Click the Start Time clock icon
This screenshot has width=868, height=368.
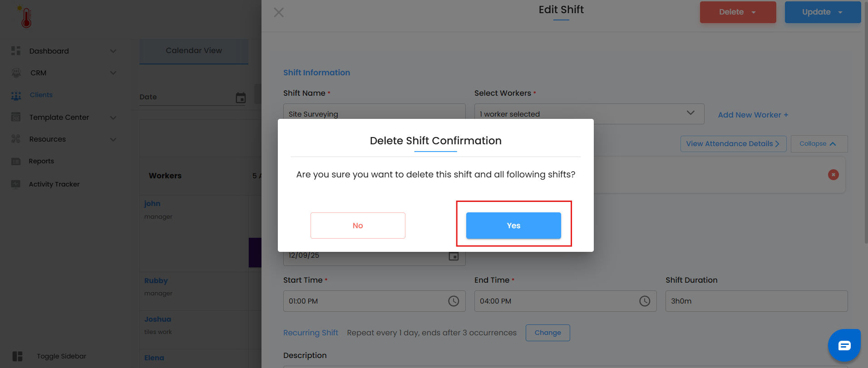[454, 301]
